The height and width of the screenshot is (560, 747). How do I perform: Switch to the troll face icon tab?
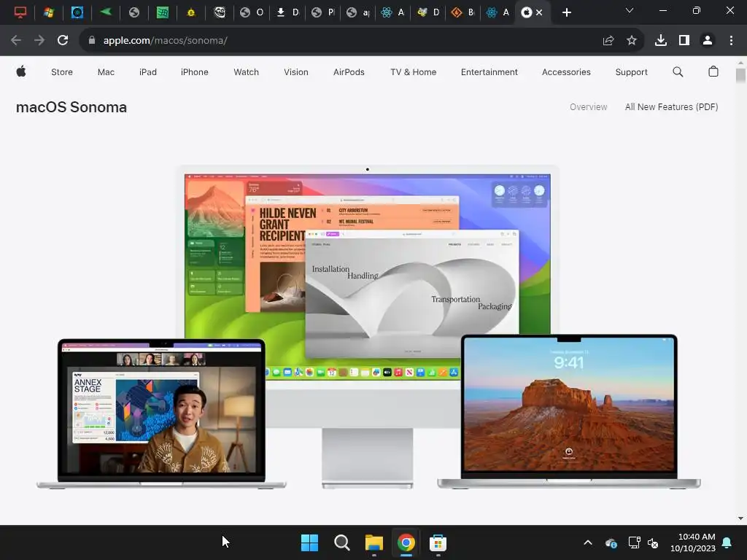point(219,12)
